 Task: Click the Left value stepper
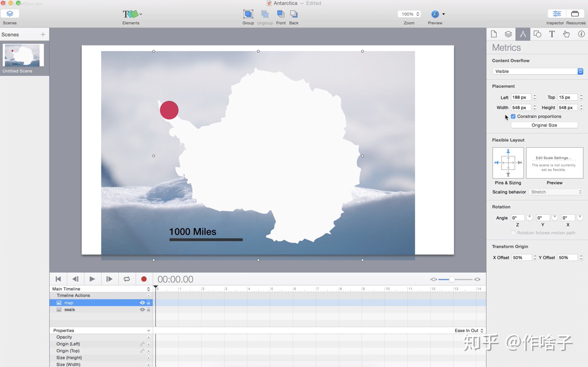click(x=535, y=97)
